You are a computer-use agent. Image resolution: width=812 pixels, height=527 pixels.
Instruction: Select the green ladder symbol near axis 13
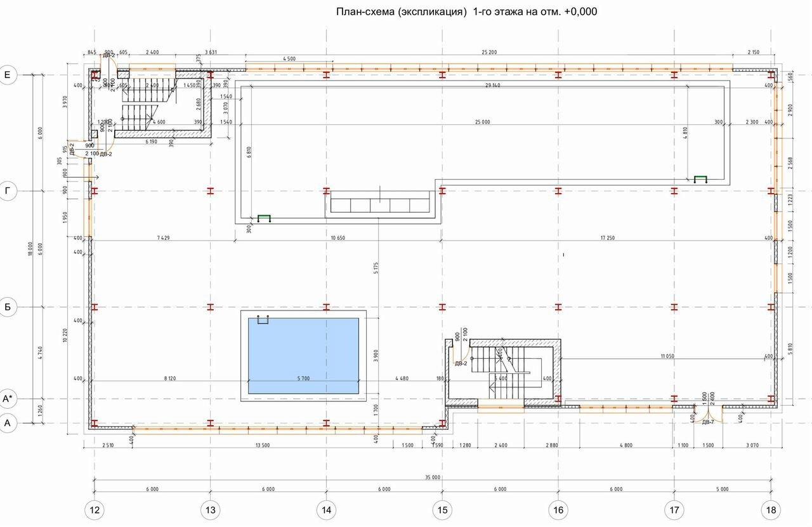pyautogui.click(x=263, y=218)
